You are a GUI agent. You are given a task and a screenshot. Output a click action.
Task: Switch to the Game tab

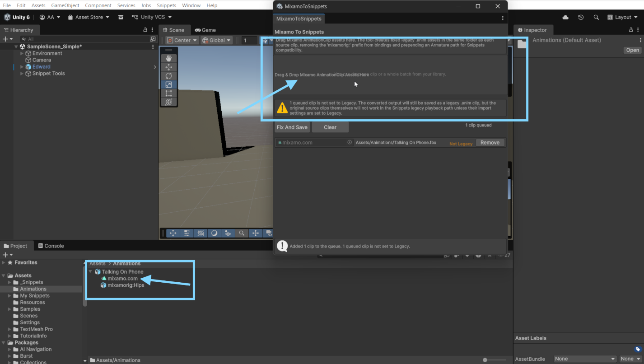(x=205, y=30)
